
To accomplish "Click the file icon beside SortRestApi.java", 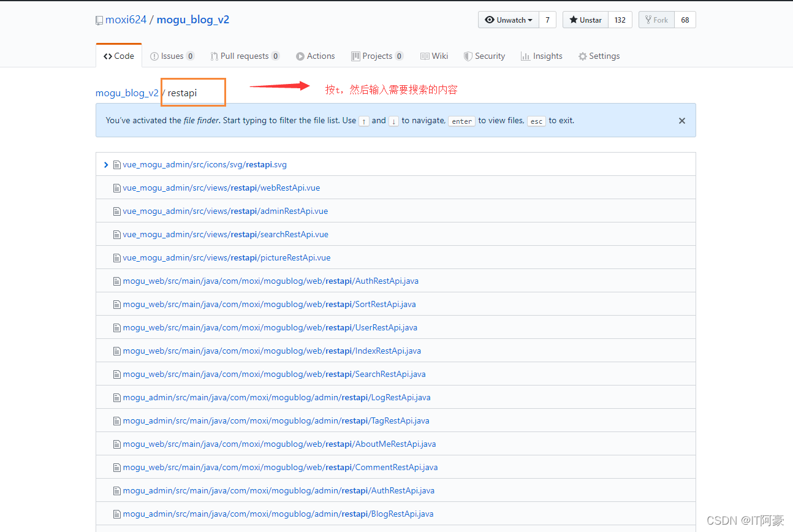I will click(116, 305).
